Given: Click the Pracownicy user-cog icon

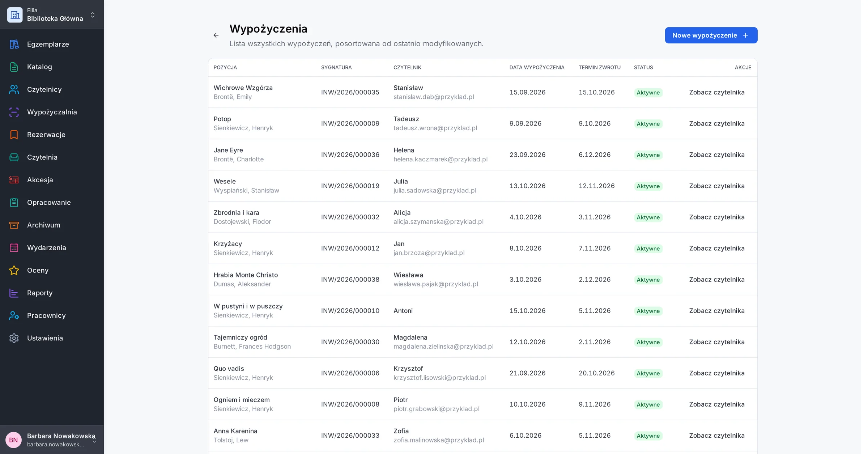Looking at the screenshot, I should (14, 315).
